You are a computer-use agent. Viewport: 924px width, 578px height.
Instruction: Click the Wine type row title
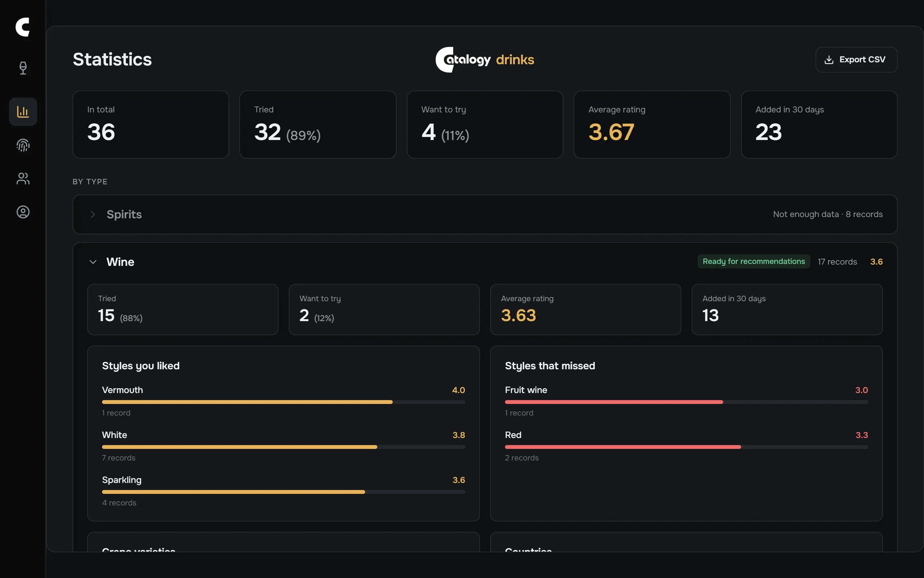pos(120,262)
